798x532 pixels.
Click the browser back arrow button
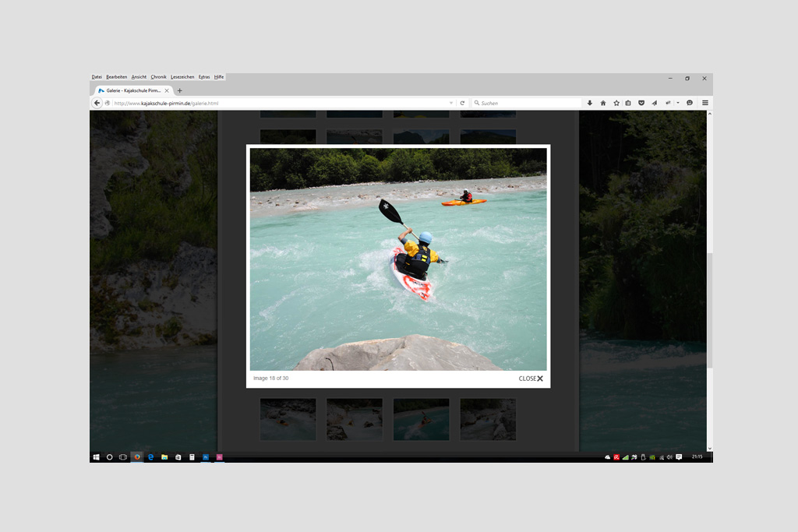pos(97,103)
